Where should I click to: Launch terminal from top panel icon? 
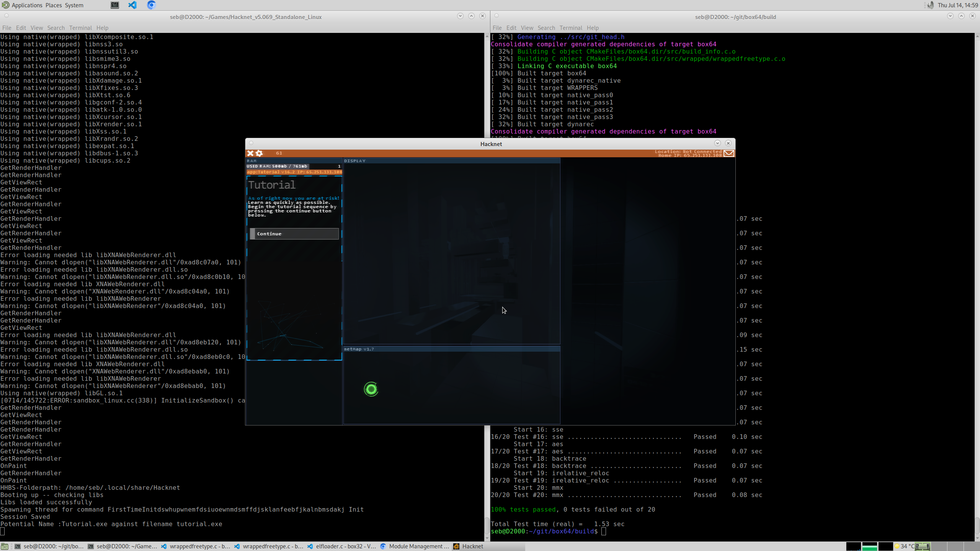[115, 5]
